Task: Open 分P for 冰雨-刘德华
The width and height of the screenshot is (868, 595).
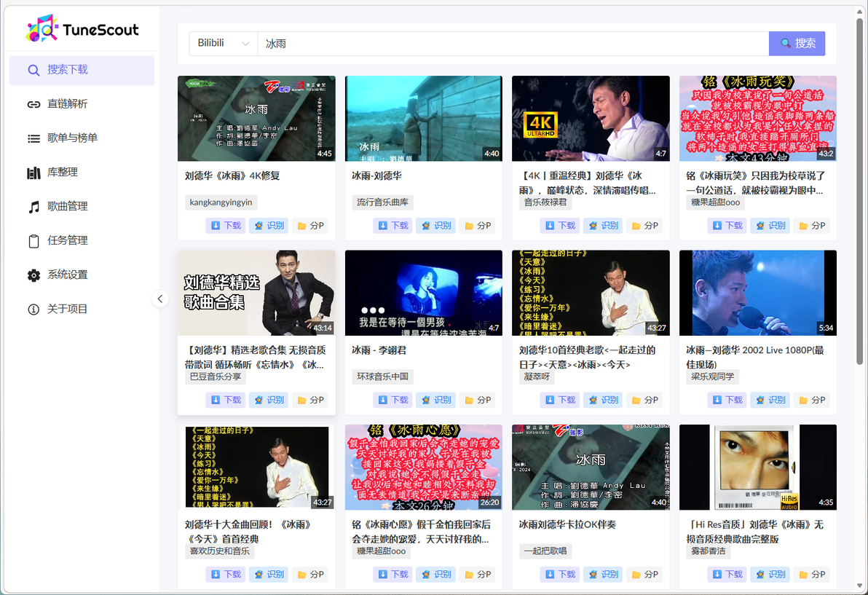Action: point(478,225)
